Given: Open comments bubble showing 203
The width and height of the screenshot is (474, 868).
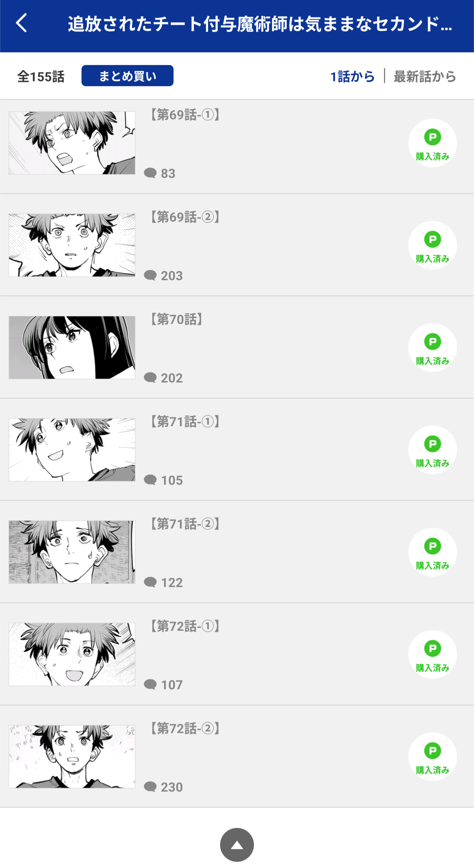Looking at the screenshot, I should click(163, 276).
